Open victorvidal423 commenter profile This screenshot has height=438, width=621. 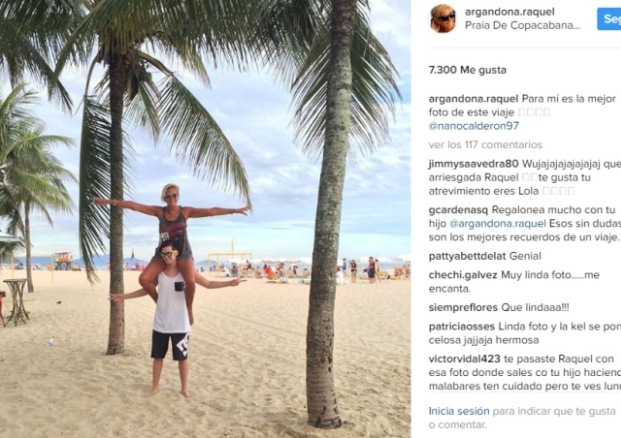[x=465, y=359]
